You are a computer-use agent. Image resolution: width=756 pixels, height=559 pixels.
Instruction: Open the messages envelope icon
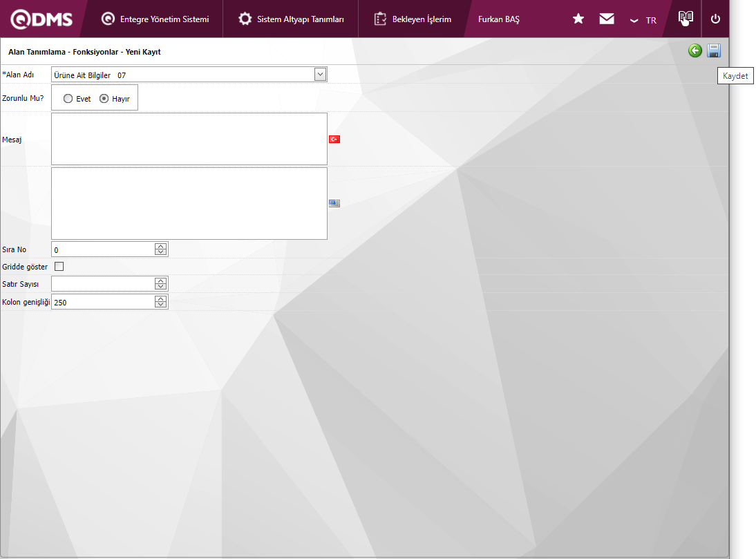(607, 19)
